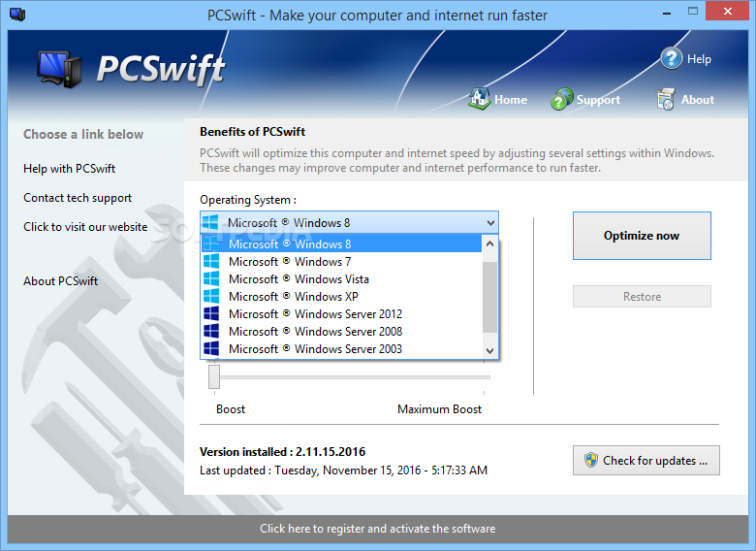The height and width of the screenshot is (551, 756).
Task: Open Contact tech support link
Action: click(78, 198)
